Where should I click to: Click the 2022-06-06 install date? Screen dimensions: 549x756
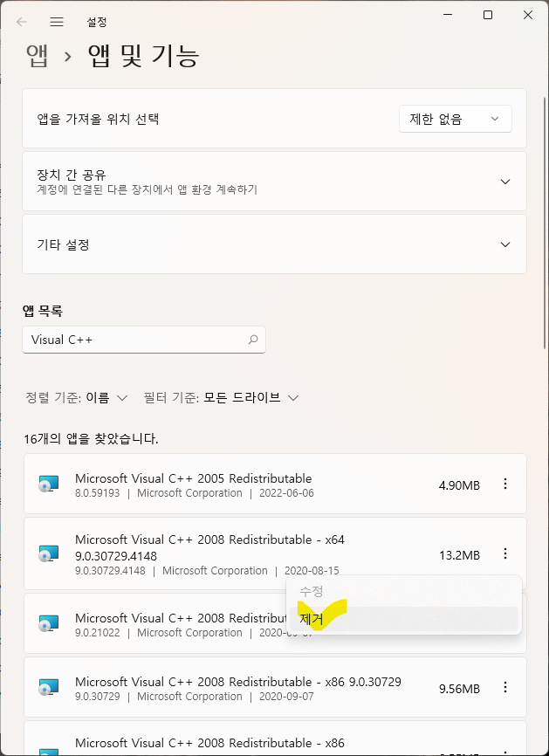(x=286, y=493)
